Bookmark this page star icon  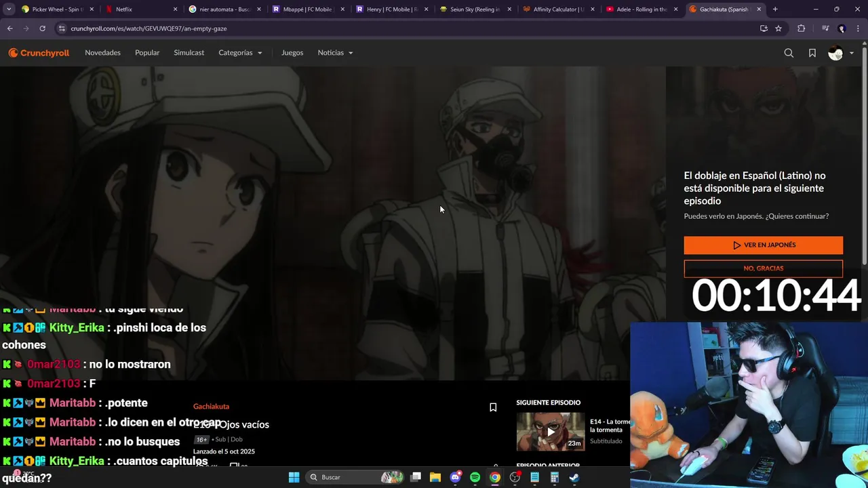coord(778,28)
